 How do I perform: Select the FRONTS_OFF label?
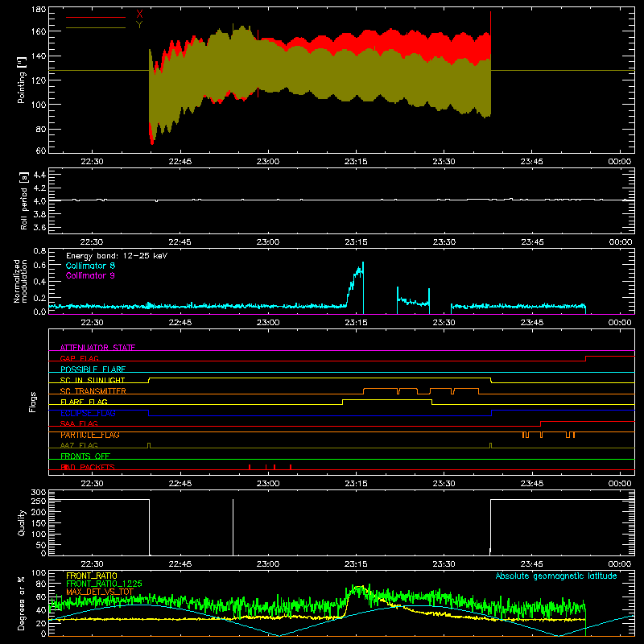pyautogui.click(x=85, y=456)
